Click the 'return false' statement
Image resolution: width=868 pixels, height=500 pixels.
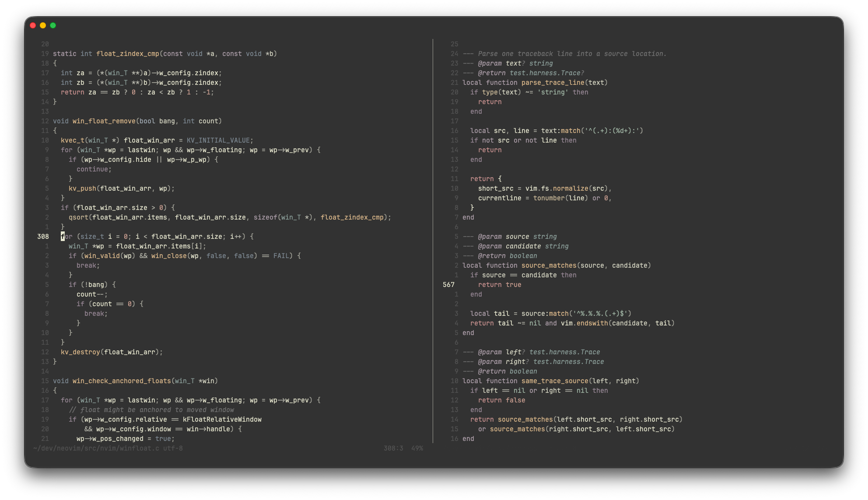[x=502, y=400]
